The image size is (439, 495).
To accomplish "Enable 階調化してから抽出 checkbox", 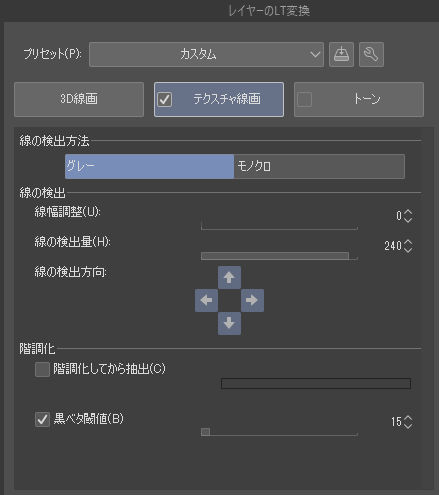I will [x=42, y=369].
